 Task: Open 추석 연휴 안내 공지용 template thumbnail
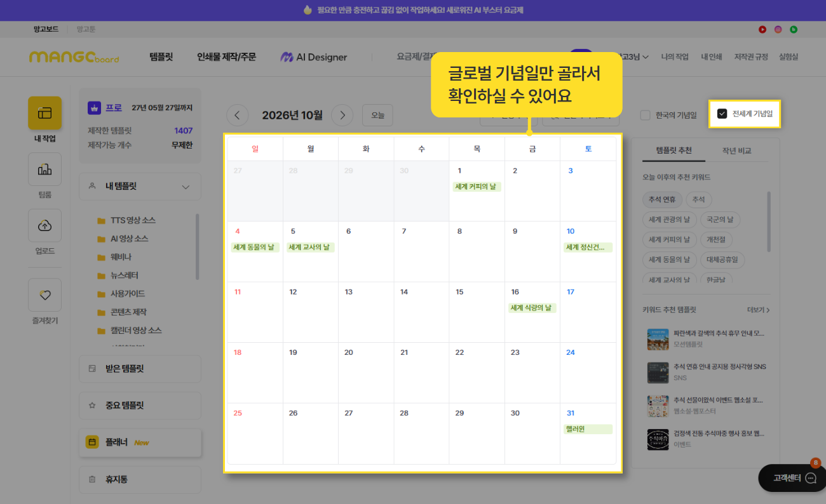(657, 373)
